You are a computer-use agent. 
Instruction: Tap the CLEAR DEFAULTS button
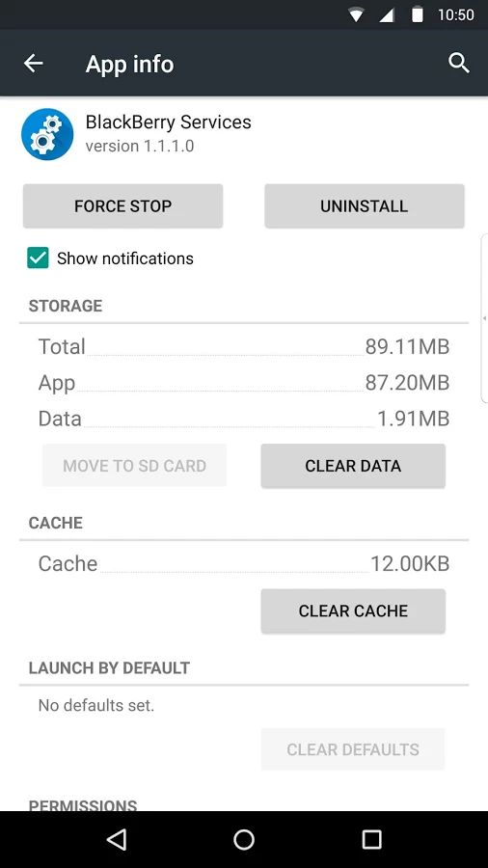[353, 749]
